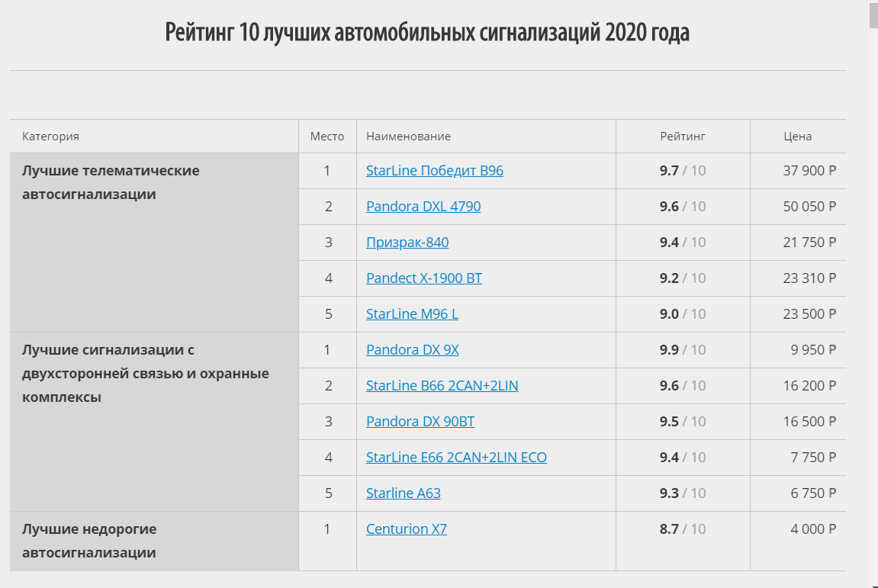
Task: Open the Pandora DX 9X link
Action: [412, 350]
